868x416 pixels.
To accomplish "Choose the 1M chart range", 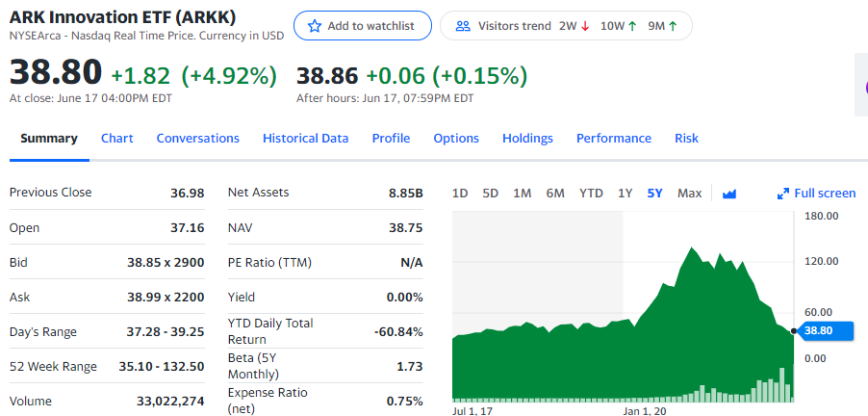I will (x=522, y=194).
